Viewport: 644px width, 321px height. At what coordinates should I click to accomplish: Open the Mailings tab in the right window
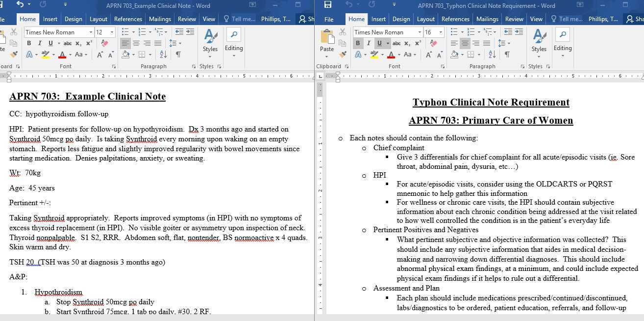487,19
